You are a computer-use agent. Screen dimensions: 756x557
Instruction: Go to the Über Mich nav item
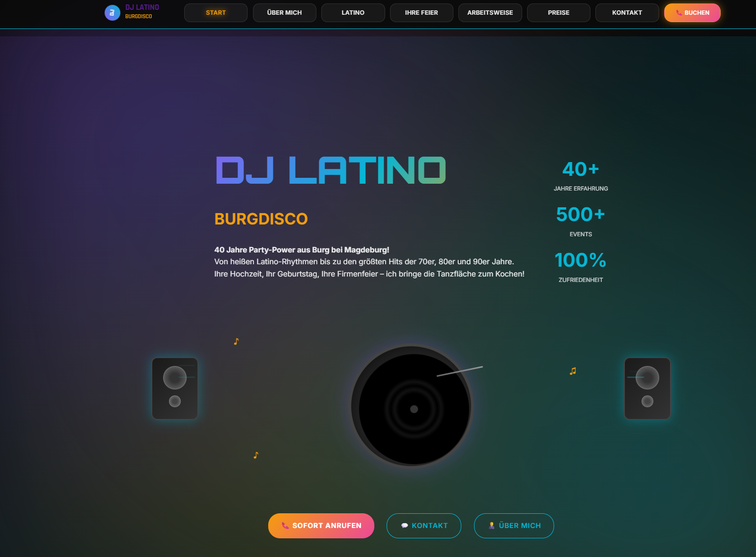284,13
